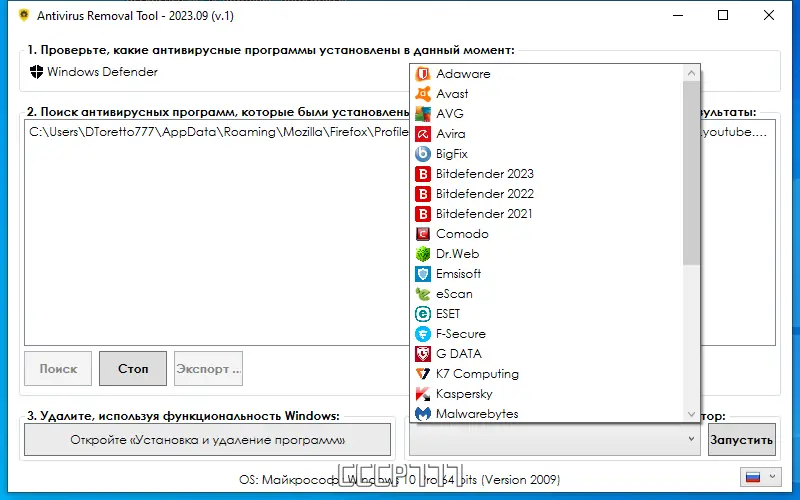
Task: Pick the Bitdefender 2022 entry
Action: coord(547,194)
